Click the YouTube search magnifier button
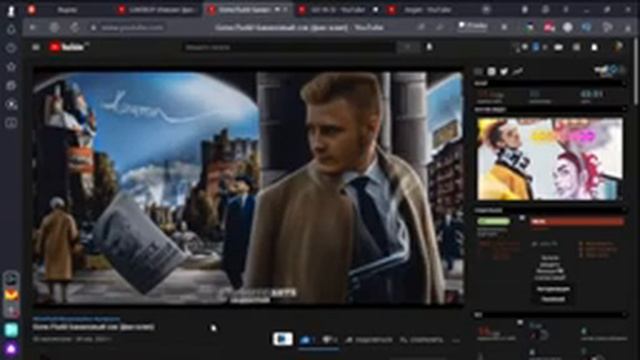This screenshot has width=640, height=360. 408,47
